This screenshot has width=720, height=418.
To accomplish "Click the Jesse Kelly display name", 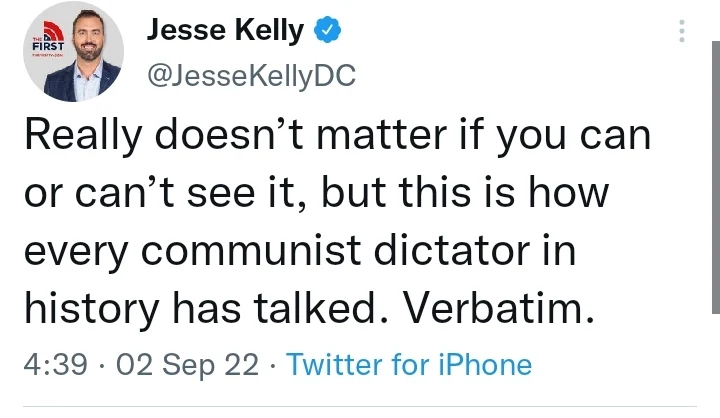I will pyautogui.click(x=225, y=31).
